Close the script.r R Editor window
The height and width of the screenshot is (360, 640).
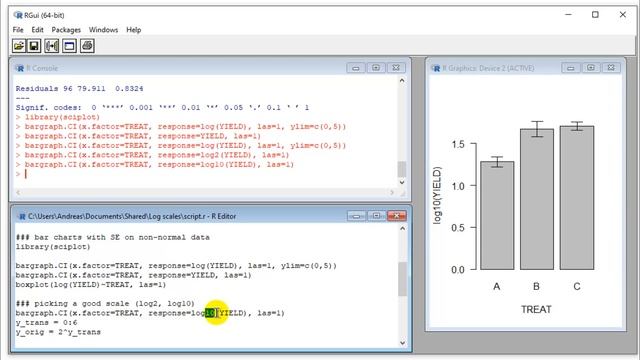click(x=396, y=216)
